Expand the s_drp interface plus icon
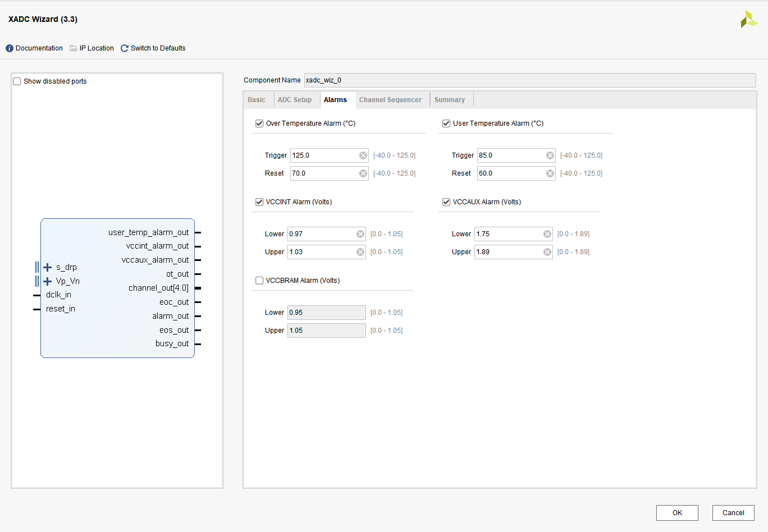Image resolution: width=768 pixels, height=532 pixels. tap(47, 267)
